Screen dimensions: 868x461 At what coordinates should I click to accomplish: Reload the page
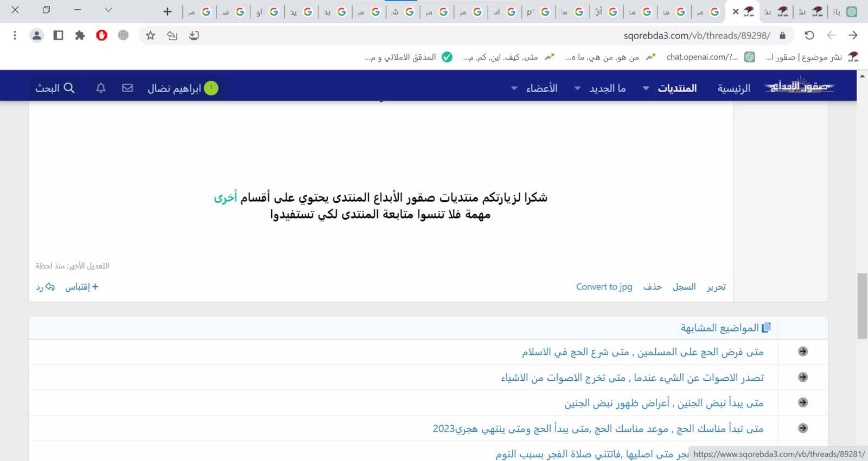[809, 35]
